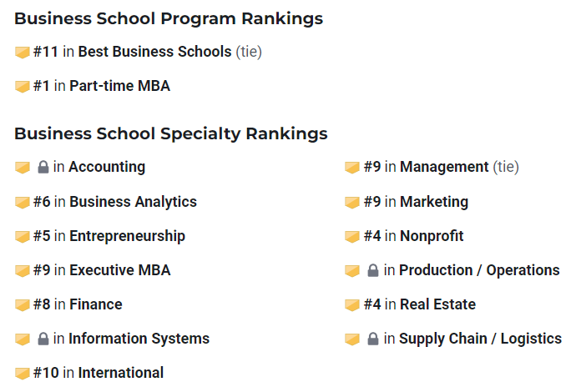View the Entrepreneurship ranking page
571x392 pixels.
[x=127, y=236]
